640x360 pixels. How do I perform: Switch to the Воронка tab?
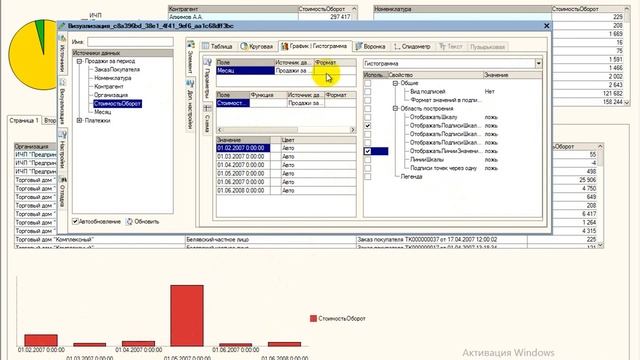coord(371,46)
